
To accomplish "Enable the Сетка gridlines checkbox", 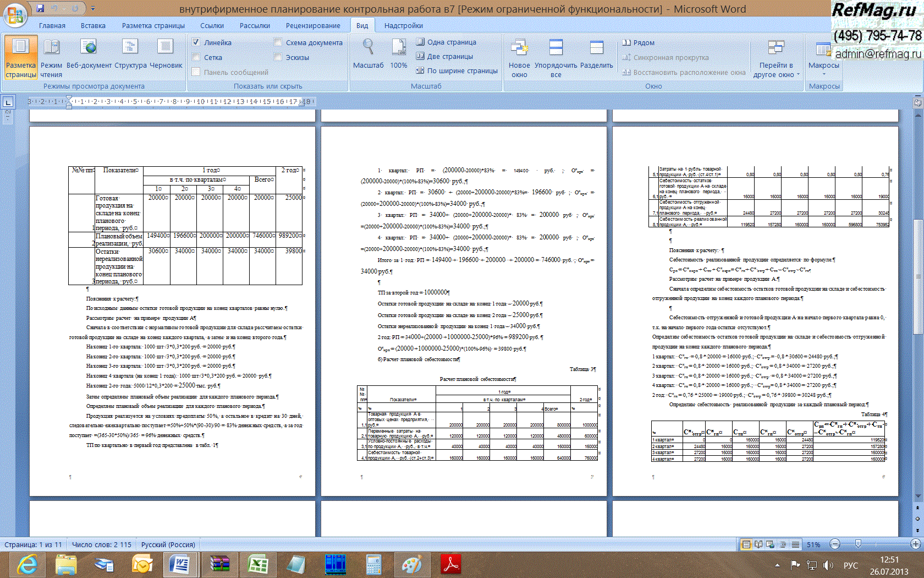I will (196, 57).
